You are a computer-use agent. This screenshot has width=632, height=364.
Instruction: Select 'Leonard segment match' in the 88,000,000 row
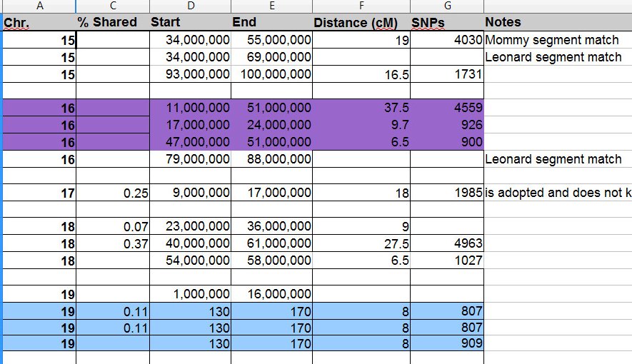click(x=558, y=159)
